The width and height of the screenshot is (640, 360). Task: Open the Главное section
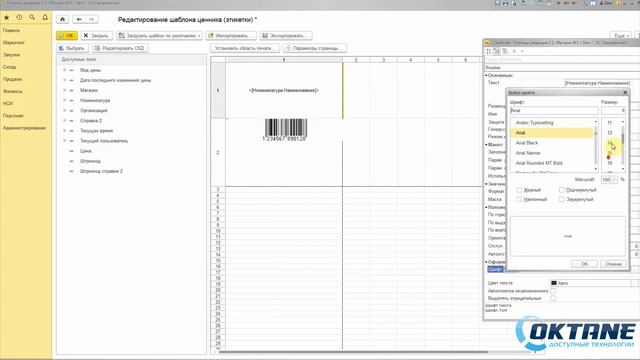11,30
